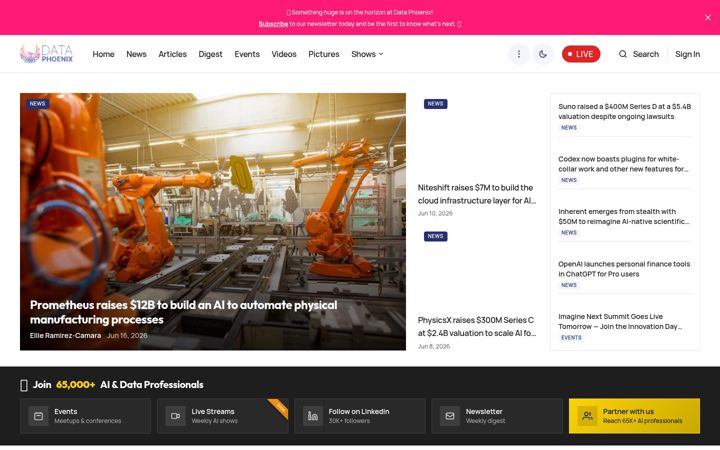Screen dimensions: 720x450
Task: Click the Search text in header
Action: point(646,54)
